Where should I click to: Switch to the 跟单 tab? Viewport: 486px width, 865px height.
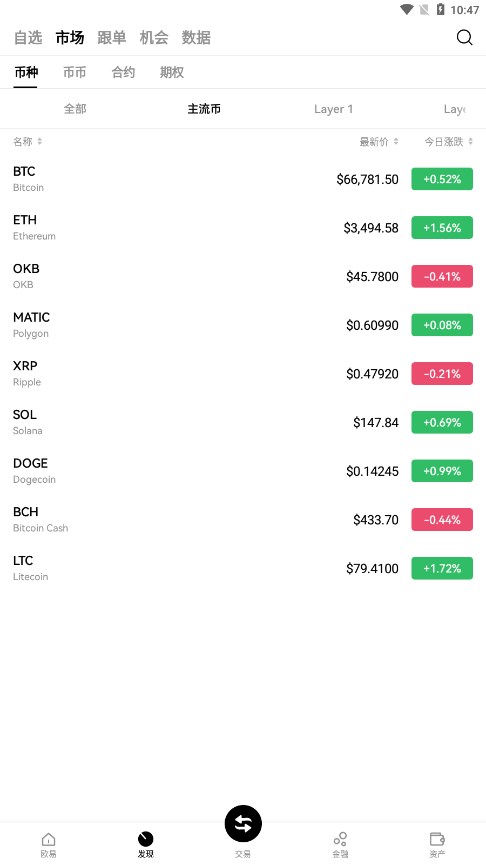(x=111, y=38)
